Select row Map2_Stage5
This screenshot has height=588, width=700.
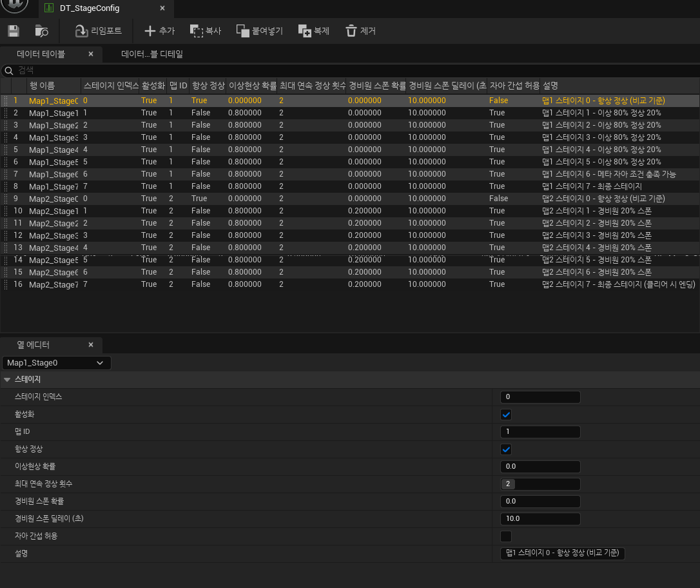350,260
